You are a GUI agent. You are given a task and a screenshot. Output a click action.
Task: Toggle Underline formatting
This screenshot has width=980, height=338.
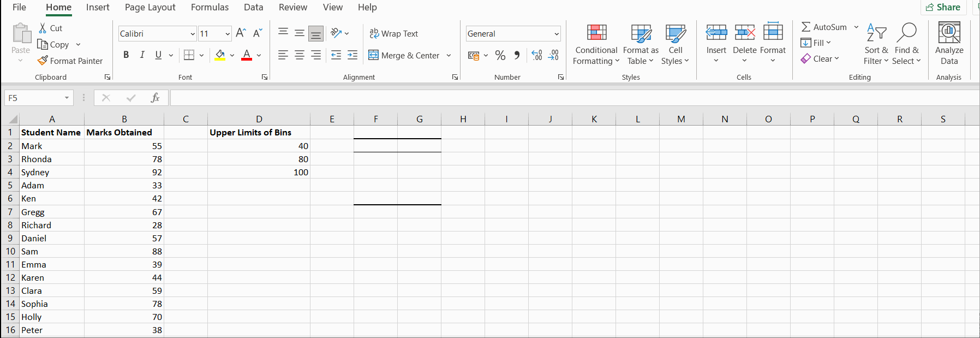pyautogui.click(x=158, y=55)
